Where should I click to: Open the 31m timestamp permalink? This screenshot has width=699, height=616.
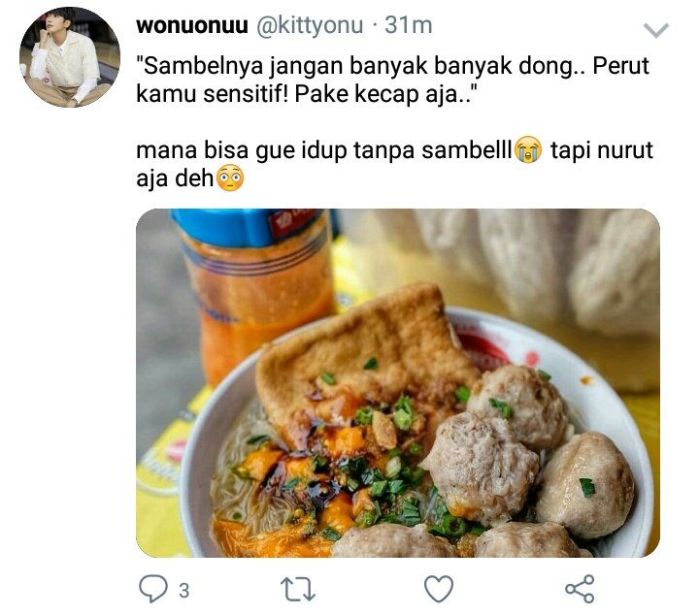pyautogui.click(x=409, y=25)
